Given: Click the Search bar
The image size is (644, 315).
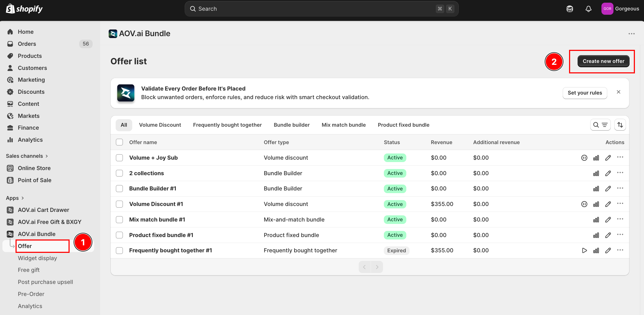Looking at the screenshot, I should 321,9.
